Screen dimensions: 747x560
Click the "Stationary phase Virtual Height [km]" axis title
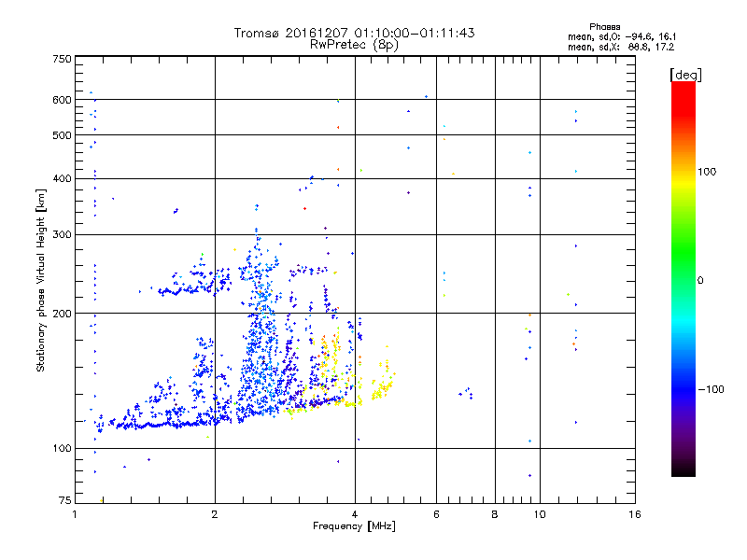[41, 281]
